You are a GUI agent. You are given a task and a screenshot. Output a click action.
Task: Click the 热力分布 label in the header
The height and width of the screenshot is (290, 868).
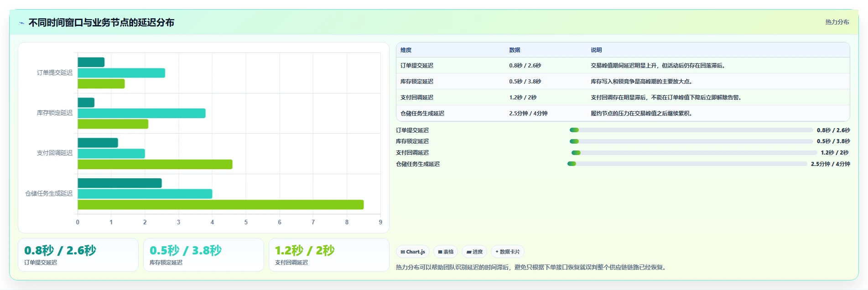coord(837,22)
